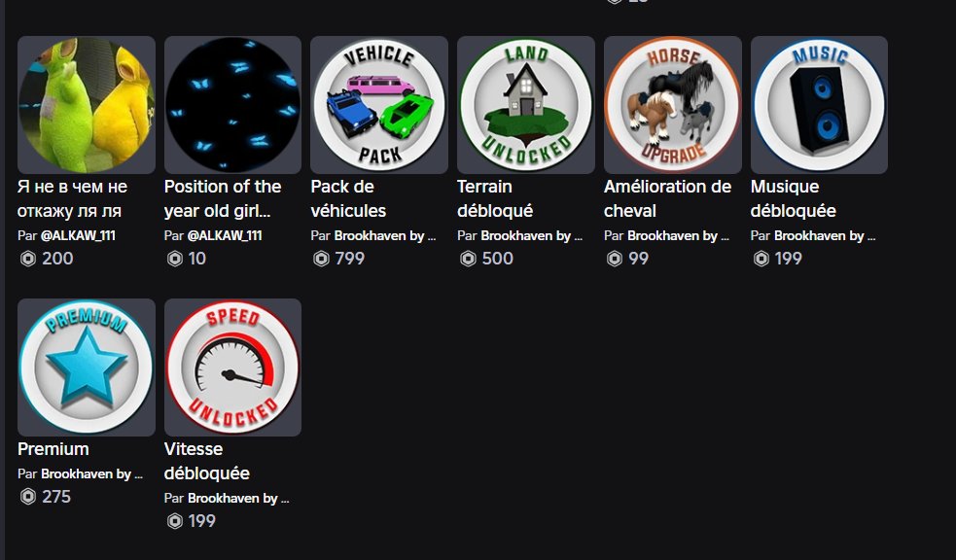The width and height of the screenshot is (956, 560).
Task: Select the 'Musique débloquée' title
Action: pos(794,198)
